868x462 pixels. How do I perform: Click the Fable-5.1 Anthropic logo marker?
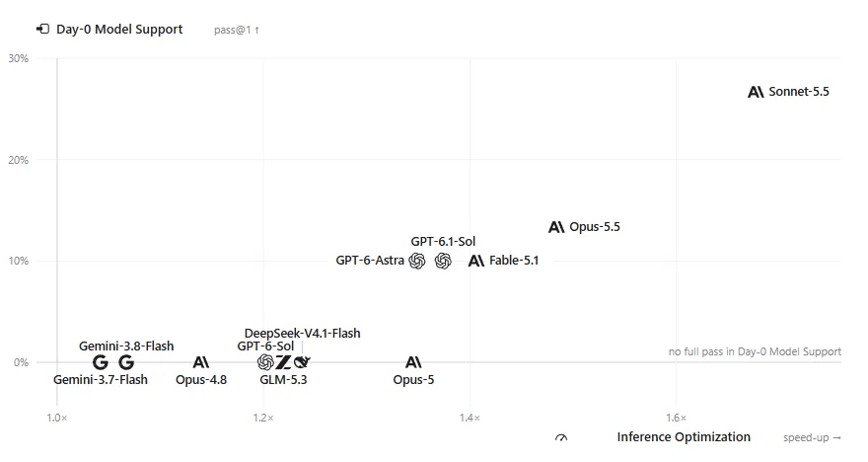pos(476,261)
